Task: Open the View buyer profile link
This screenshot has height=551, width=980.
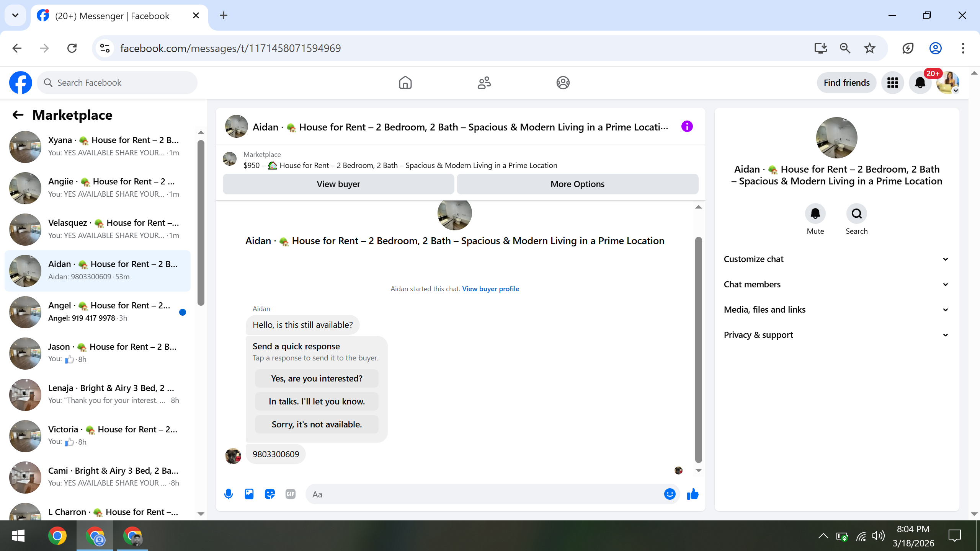Action: coord(490,289)
